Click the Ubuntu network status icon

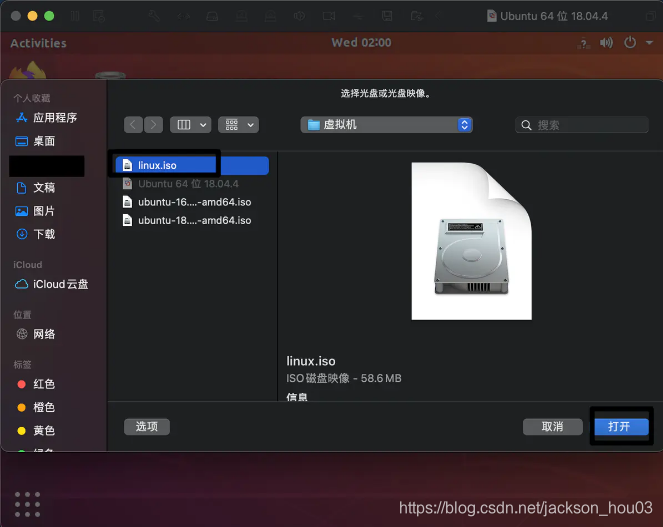[584, 43]
